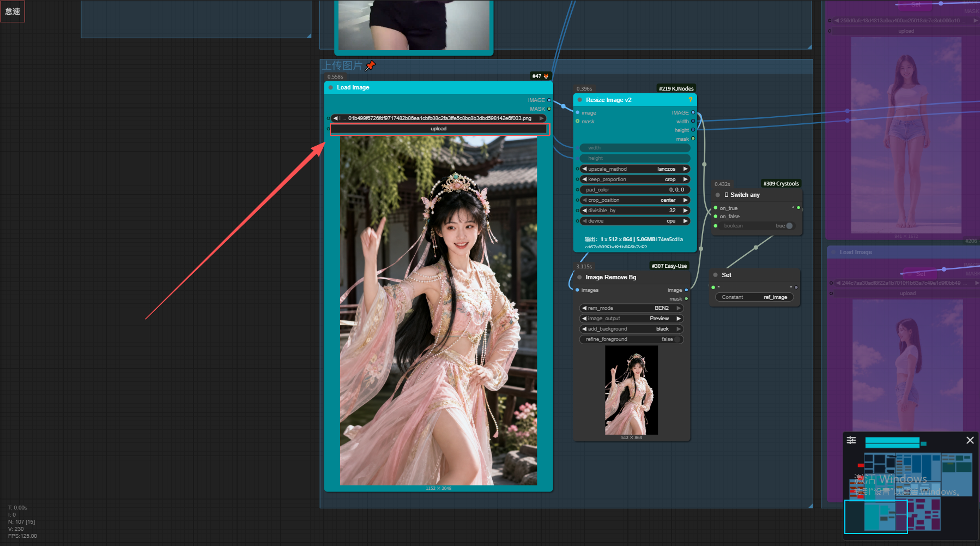This screenshot has height=546, width=980.
Task: Collapse the Load Image node via its dot
Action: (x=330, y=87)
